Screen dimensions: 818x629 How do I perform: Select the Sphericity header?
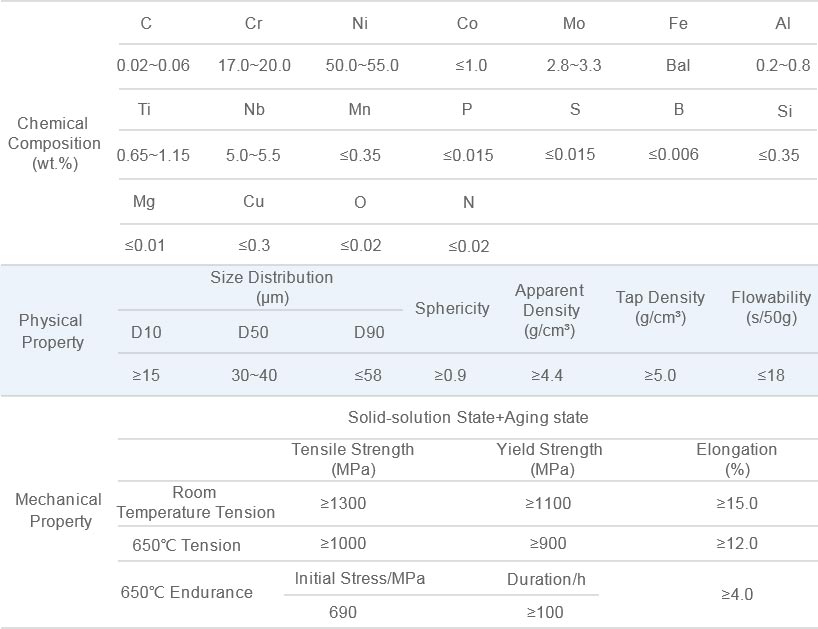452,309
